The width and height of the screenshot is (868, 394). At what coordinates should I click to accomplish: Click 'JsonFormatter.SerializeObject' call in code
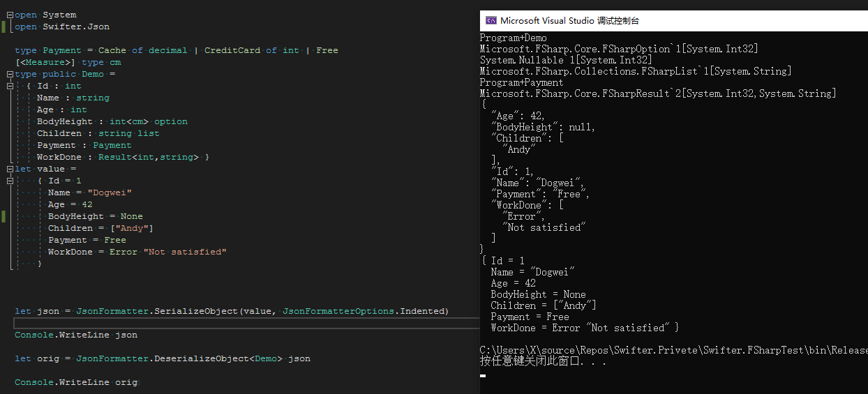click(x=157, y=311)
